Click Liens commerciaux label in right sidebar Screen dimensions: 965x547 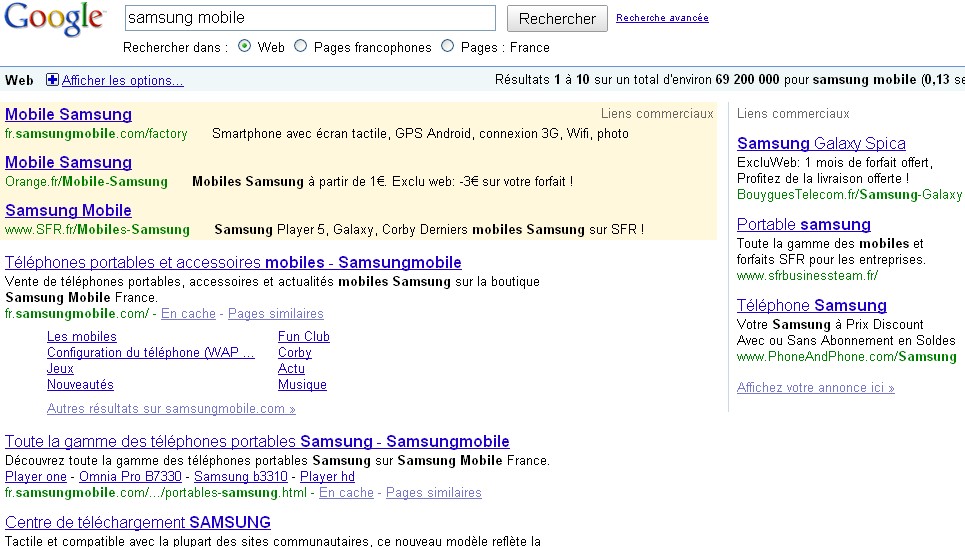[x=793, y=114]
